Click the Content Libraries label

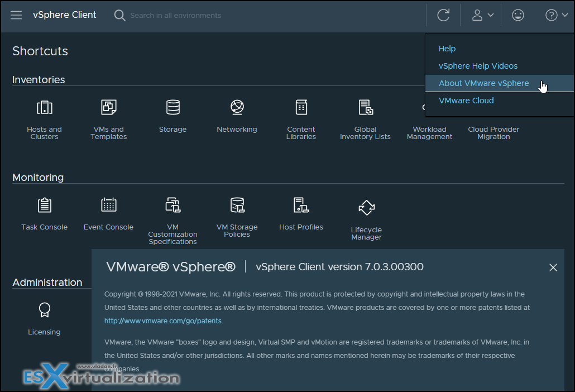[301, 133]
